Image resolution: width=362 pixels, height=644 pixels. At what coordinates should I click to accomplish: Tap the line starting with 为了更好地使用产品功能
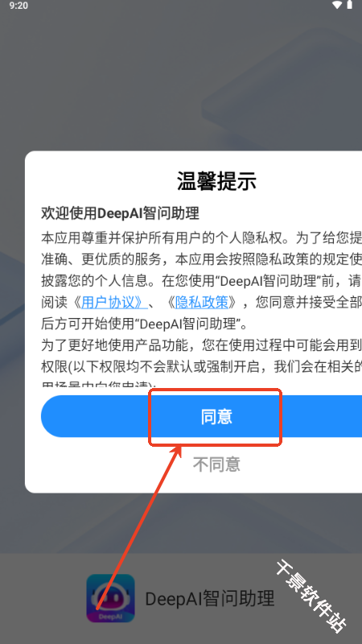coord(201,345)
